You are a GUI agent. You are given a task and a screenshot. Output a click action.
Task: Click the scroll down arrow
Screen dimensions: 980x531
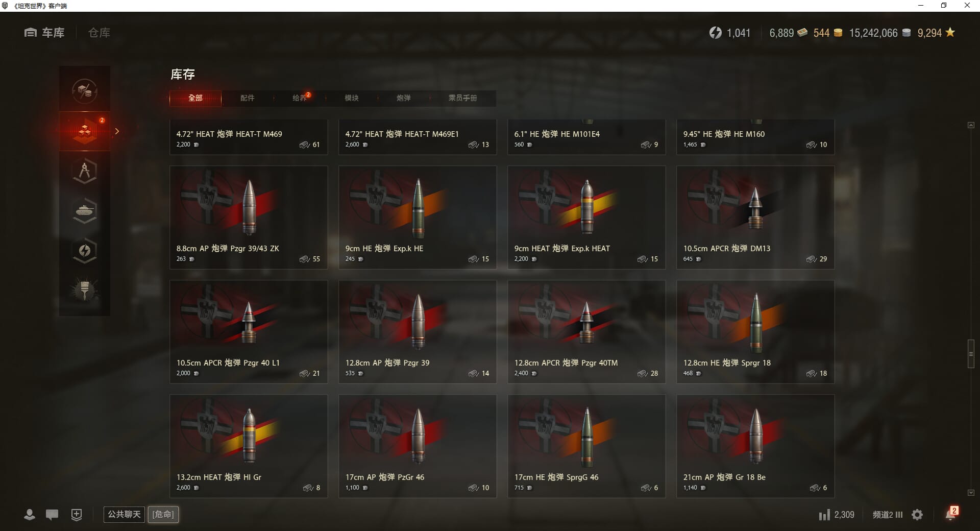pos(971,493)
